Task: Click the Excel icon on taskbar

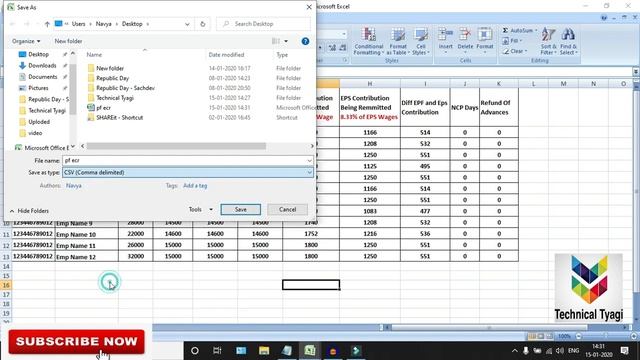Action: pos(310,351)
